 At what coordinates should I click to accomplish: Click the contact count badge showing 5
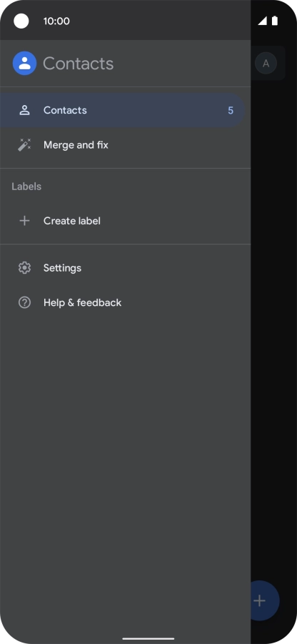(x=231, y=111)
